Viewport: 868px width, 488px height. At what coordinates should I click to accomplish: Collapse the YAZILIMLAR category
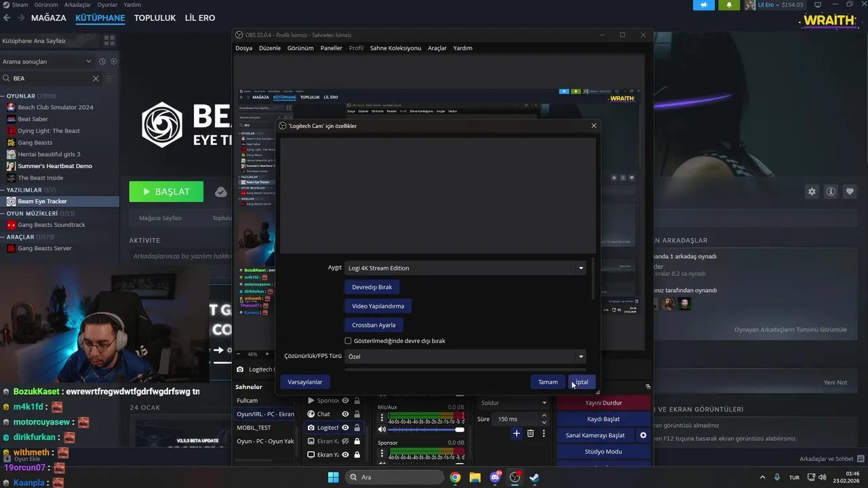(x=3, y=190)
